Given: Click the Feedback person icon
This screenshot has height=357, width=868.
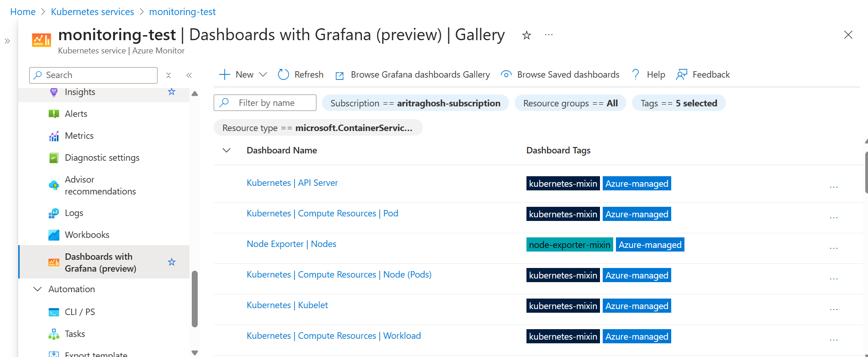Looking at the screenshot, I should pyautogui.click(x=682, y=74).
